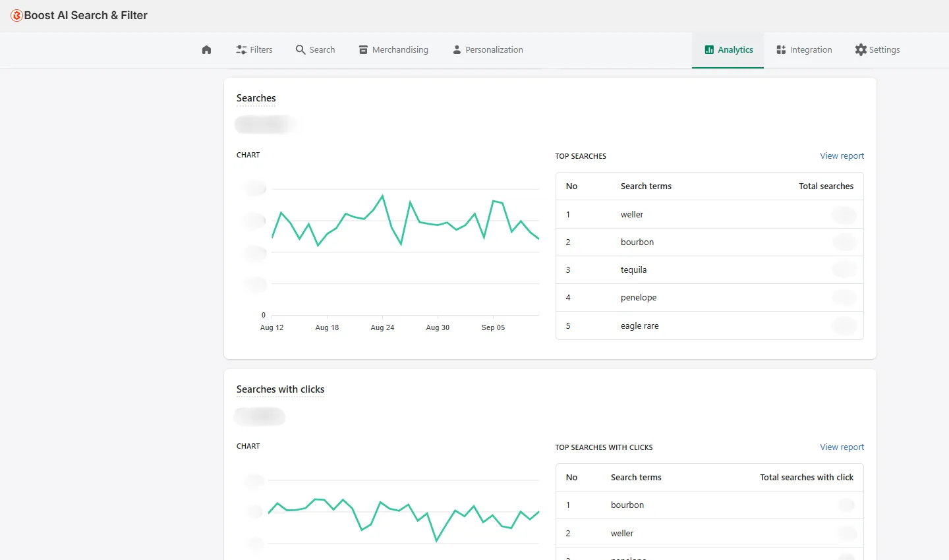Click the Merchandising box icon

(x=363, y=49)
